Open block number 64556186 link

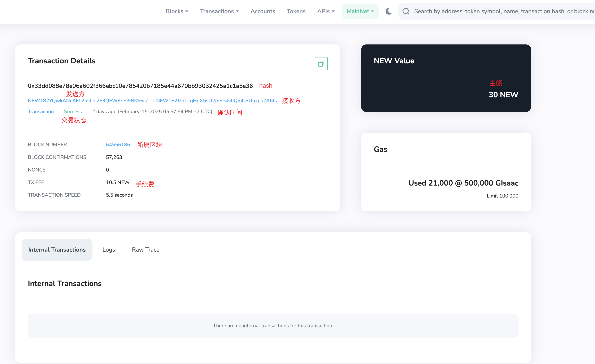118,144
